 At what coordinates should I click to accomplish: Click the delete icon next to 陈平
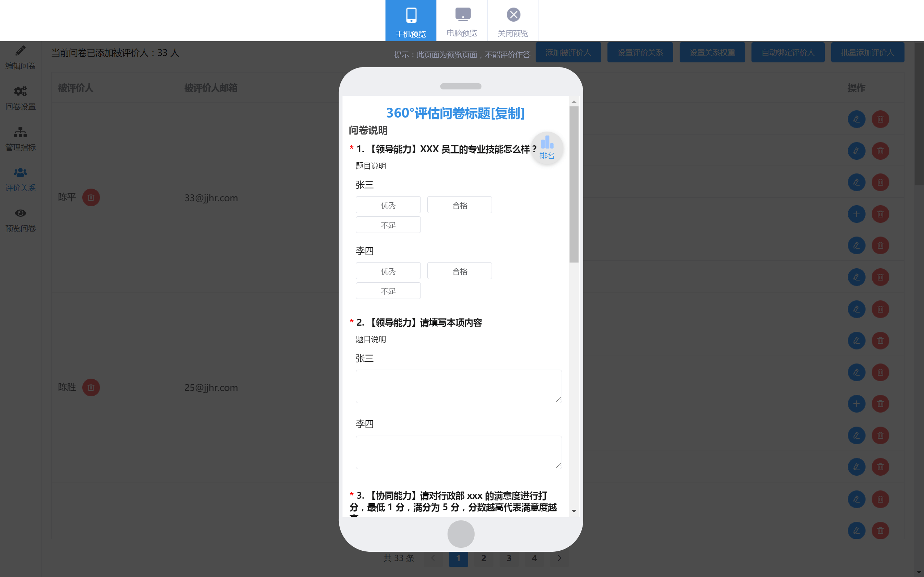coord(91,197)
